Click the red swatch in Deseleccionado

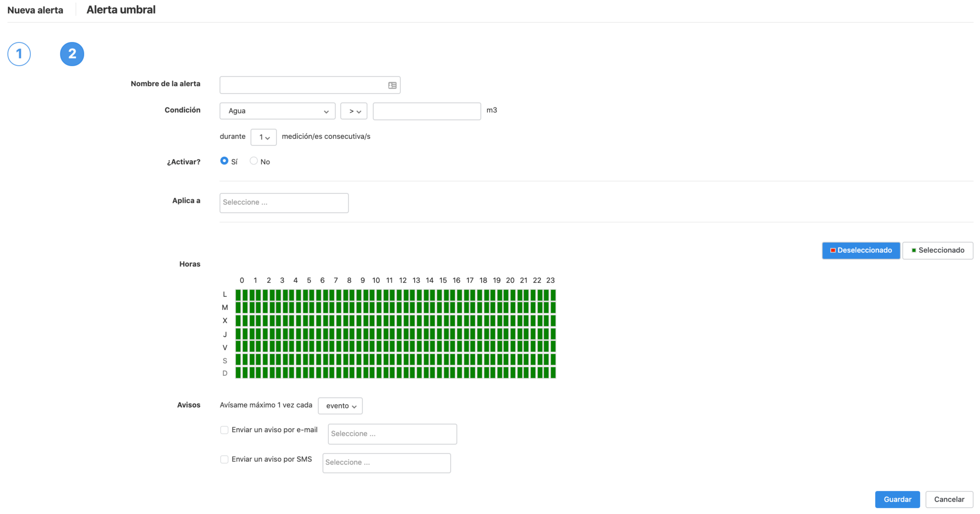833,250
